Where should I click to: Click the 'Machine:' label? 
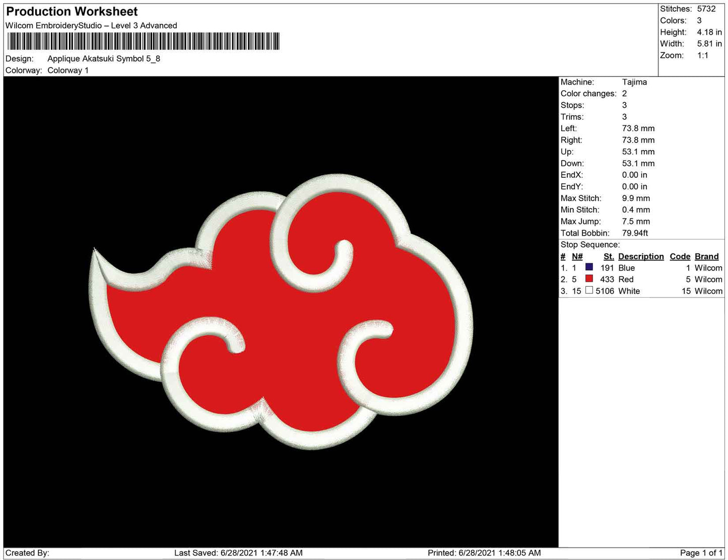pos(577,82)
